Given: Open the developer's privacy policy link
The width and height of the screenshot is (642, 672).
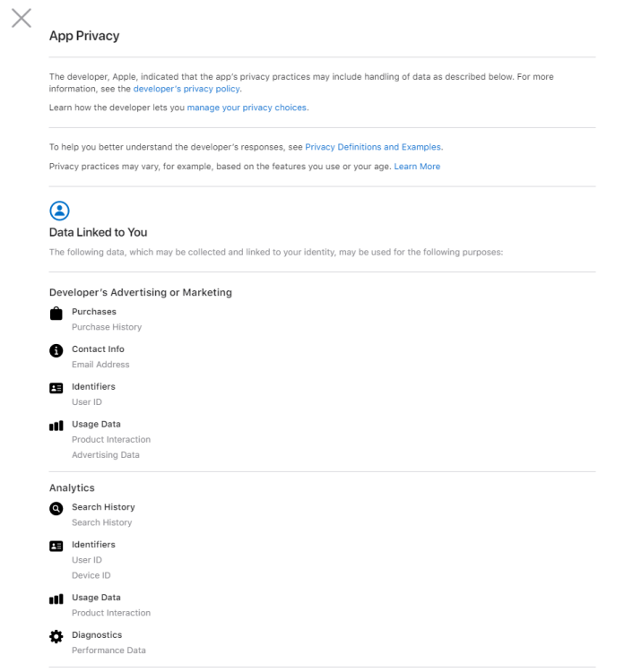Looking at the screenshot, I should coord(187,89).
